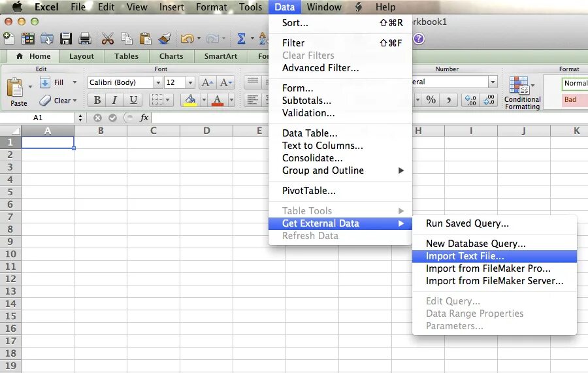Choose Import Text File… from submenu

(x=495, y=256)
